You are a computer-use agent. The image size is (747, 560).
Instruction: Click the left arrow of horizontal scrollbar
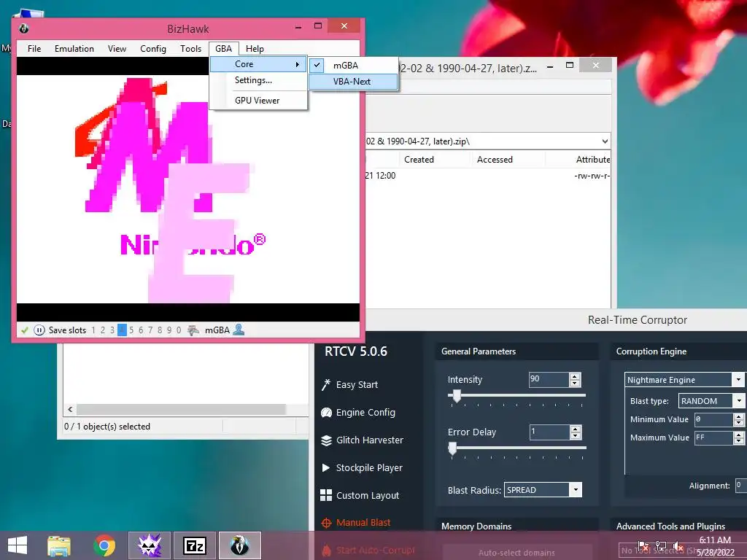(70, 410)
